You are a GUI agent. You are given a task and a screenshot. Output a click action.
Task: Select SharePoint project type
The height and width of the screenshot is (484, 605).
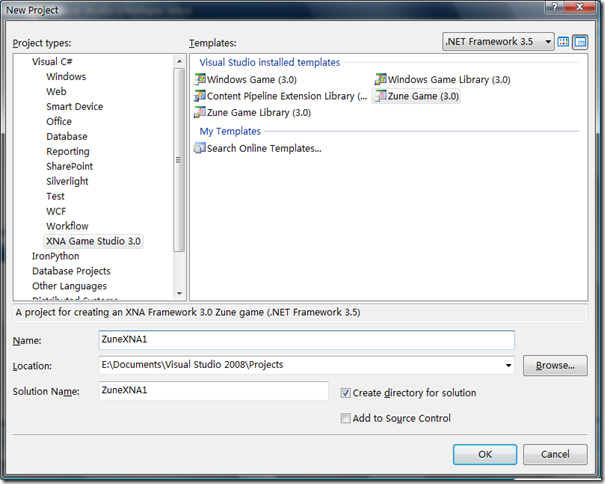(x=69, y=166)
